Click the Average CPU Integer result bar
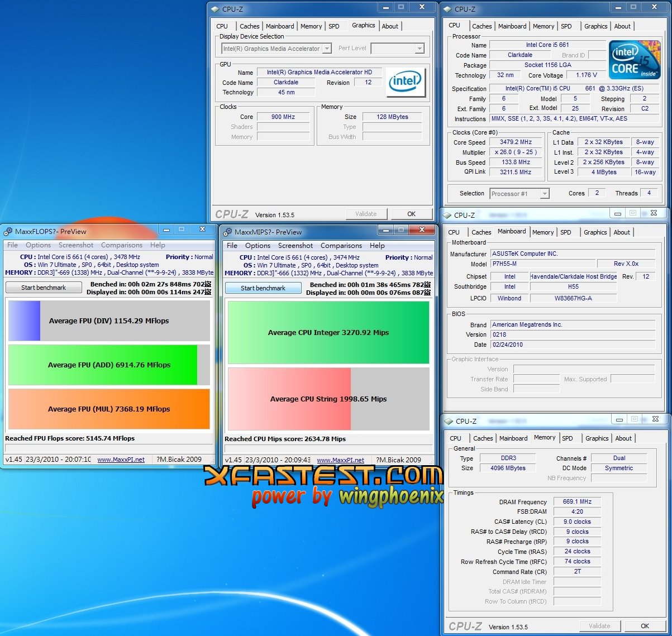This screenshot has width=672, height=636. 328,332
